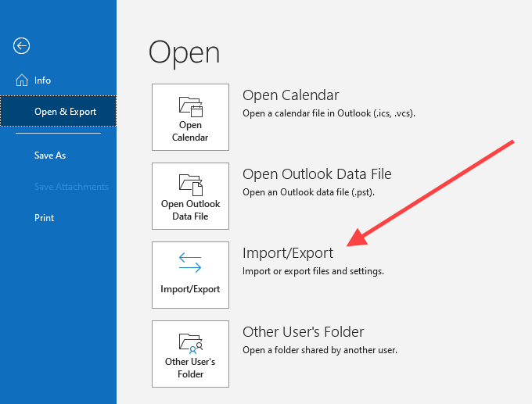Click the greyed-out Save Attachments option
532x404 pixels.
pos(71,187)
